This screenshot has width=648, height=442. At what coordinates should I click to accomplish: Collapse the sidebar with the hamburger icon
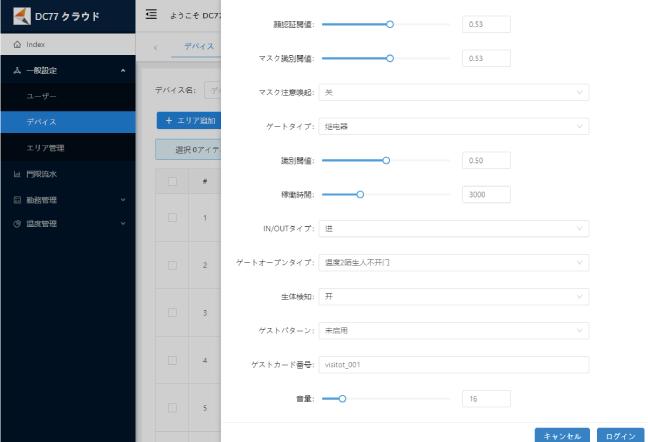pos(151,14)
